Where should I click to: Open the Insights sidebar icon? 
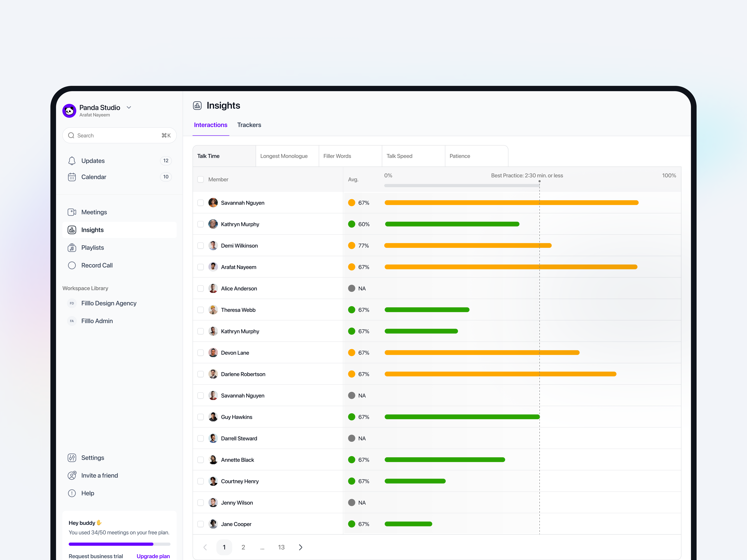(x=72, y=230)
